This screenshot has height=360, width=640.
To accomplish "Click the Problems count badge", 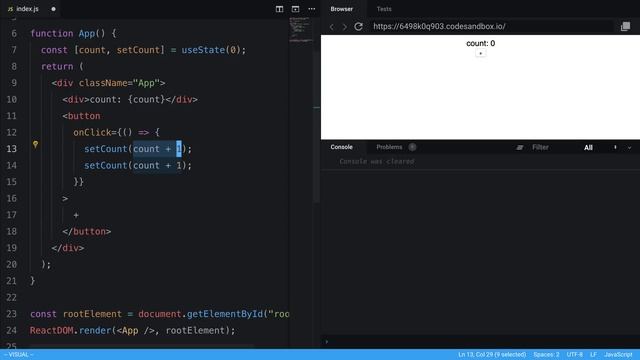I will coord(412,147).
